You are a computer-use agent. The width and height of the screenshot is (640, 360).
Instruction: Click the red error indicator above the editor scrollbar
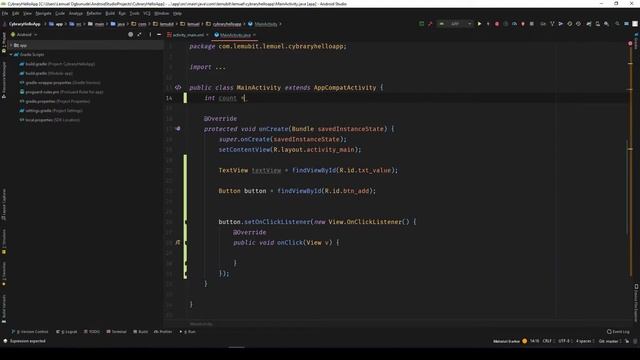click(630, 43)
